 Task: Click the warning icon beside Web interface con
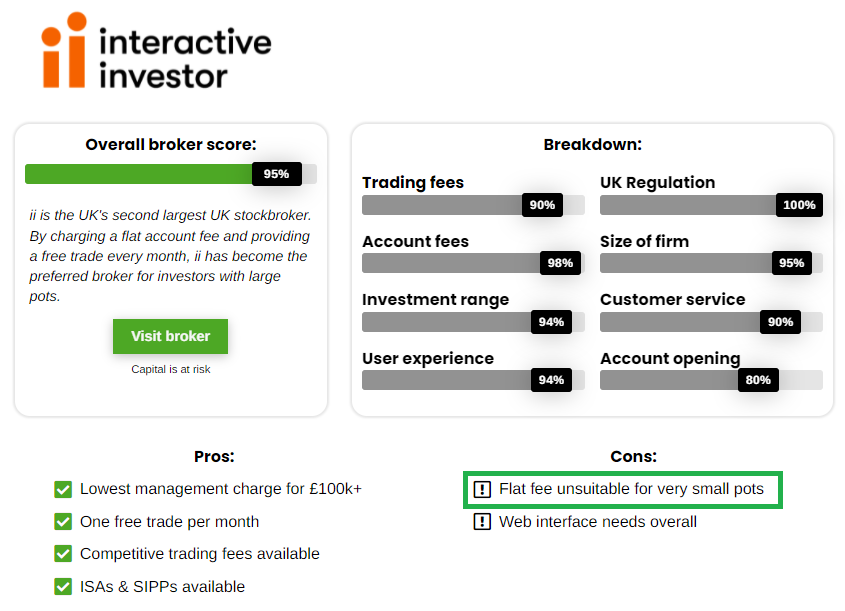pyautogui.click(x=482, y=522)
